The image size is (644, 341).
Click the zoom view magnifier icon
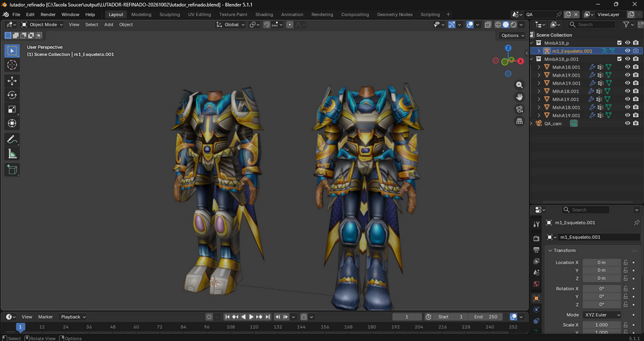[520, 85]
